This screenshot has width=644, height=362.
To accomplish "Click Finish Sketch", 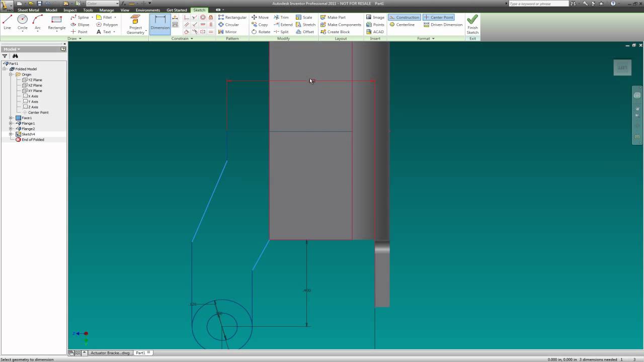I will point(472,24).
